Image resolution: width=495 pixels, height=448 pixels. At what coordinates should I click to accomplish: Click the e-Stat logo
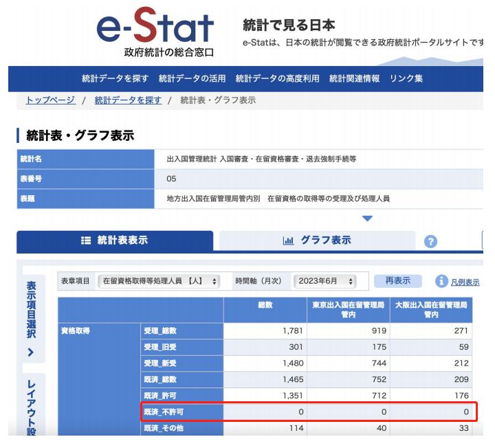tap(155, 32)
